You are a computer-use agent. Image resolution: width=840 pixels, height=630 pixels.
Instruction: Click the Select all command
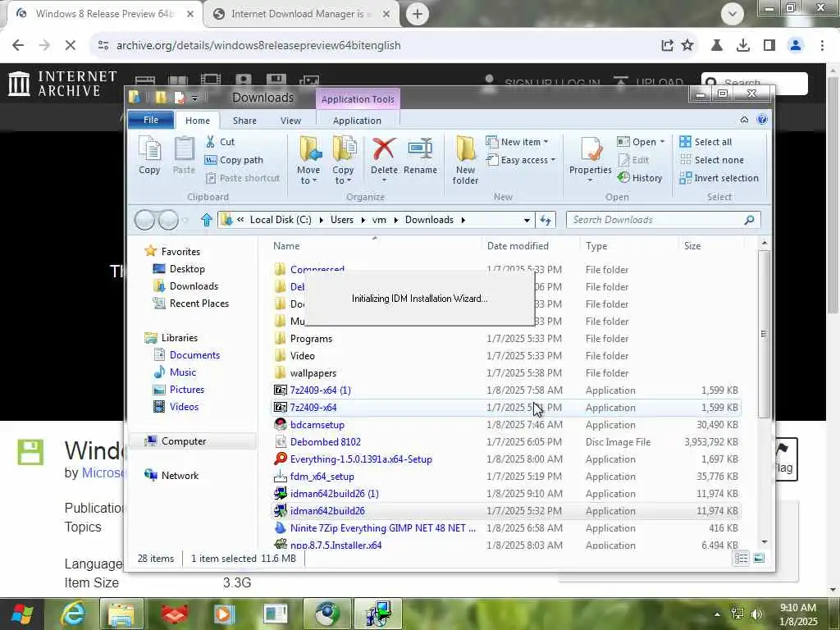point(705,142)
